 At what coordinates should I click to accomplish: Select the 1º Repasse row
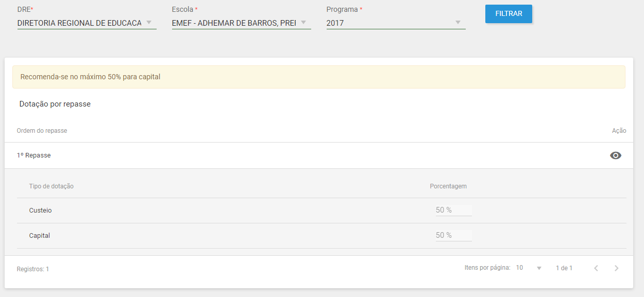click(319, 155)
